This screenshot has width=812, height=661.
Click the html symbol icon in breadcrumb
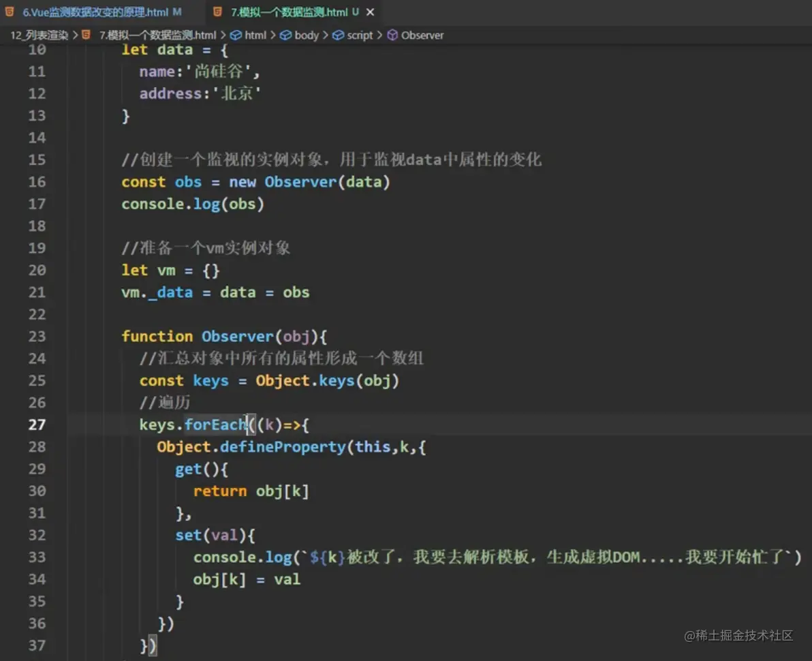point(236,35)
